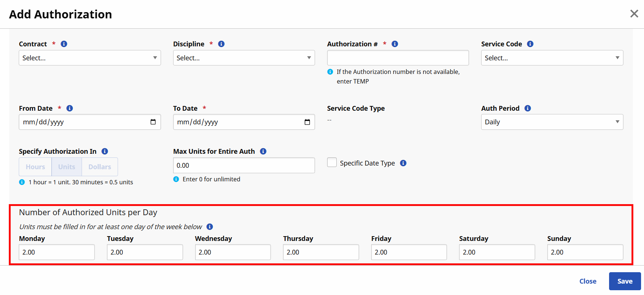Screen dimensions: 644x295
Task: Click the Max Units for Entire Auth info icon
Action: point(263,152)
